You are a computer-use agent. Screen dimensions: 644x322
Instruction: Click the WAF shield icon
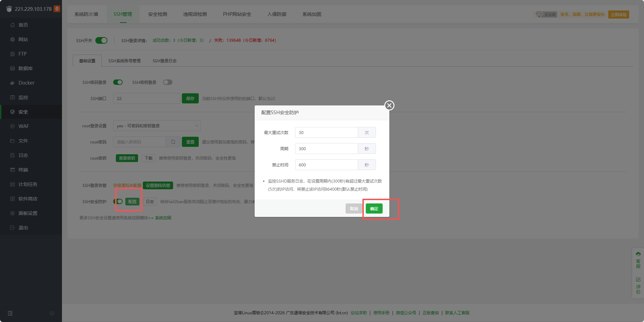tap(12, 126)
